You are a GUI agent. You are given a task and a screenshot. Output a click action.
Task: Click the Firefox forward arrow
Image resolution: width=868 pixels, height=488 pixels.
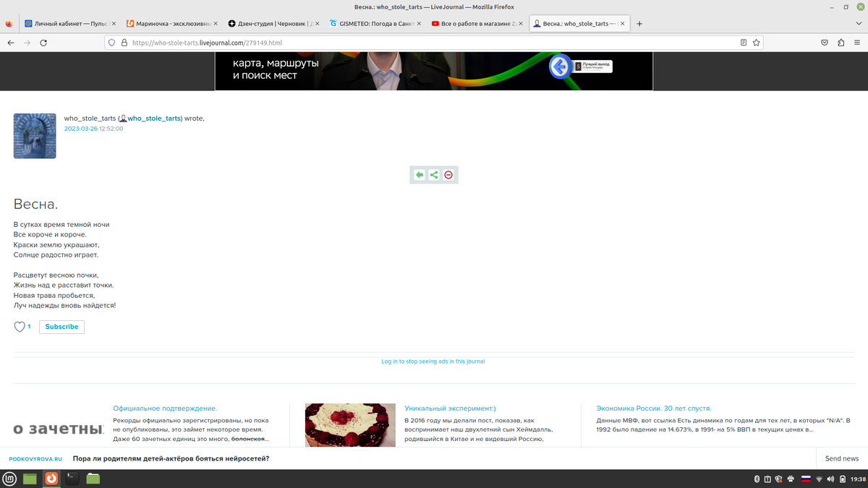tap(27, 43)
